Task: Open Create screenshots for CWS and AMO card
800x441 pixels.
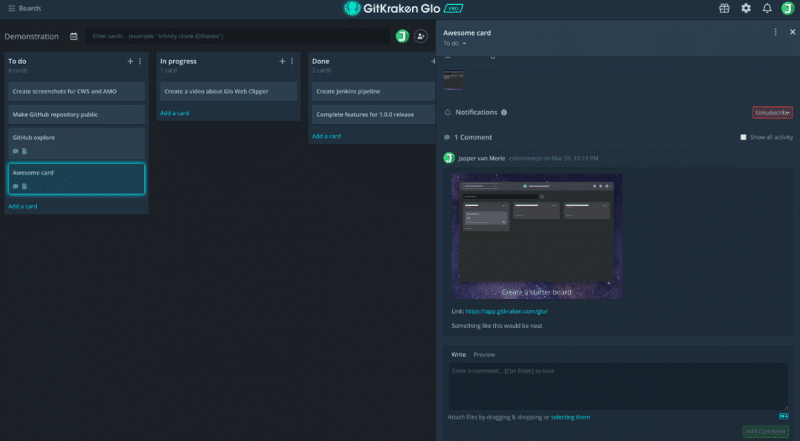Action: (x=77, y=91)
